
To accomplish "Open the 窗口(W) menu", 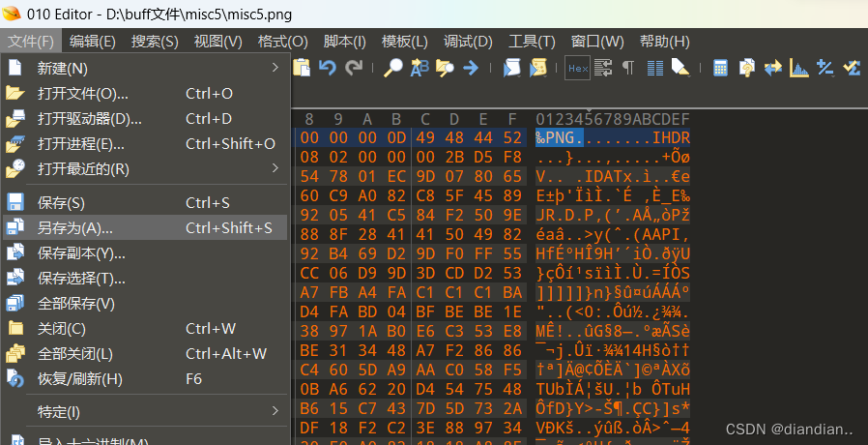I will (x=597, y=41).
